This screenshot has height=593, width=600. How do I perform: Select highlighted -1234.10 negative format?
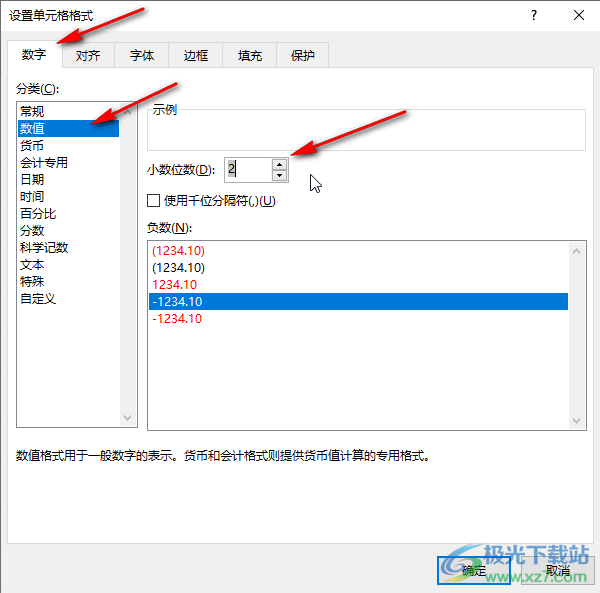tap(358, 301)
